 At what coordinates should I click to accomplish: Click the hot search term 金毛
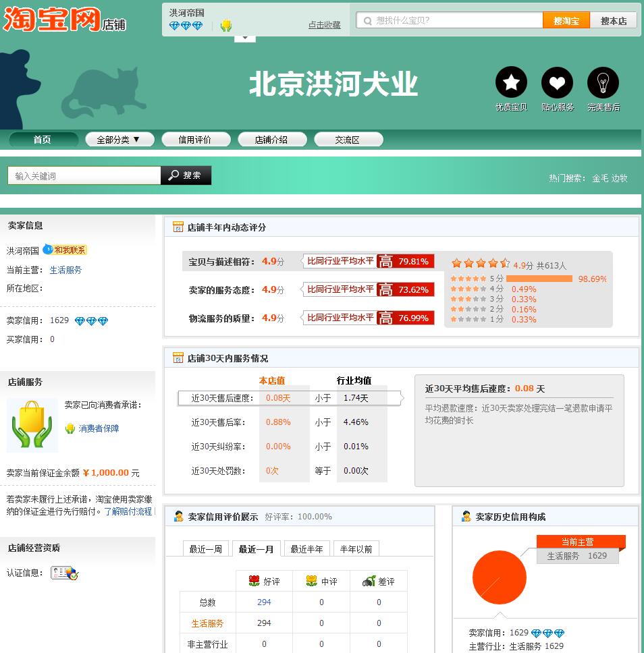click(600, 178)
